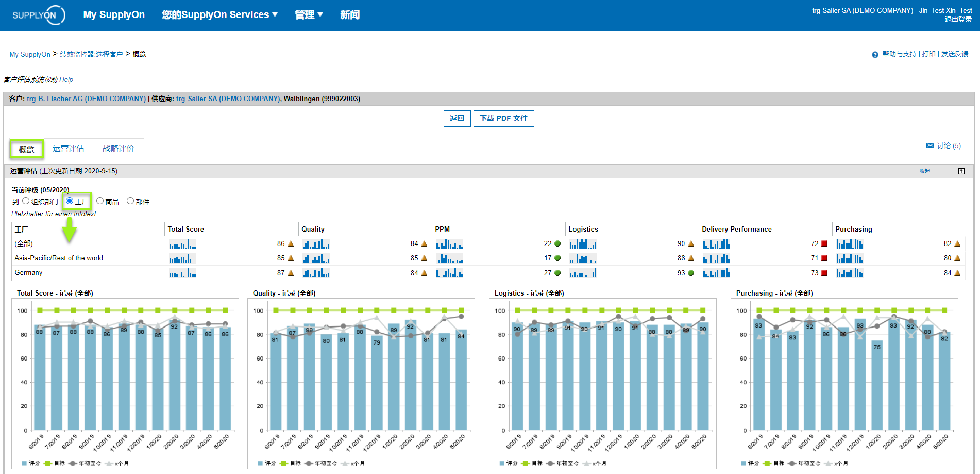This screenshot has width=980, height=474.
Task: Open Purchasing sparkline for Germany row
Action: (x=850, y=273)
